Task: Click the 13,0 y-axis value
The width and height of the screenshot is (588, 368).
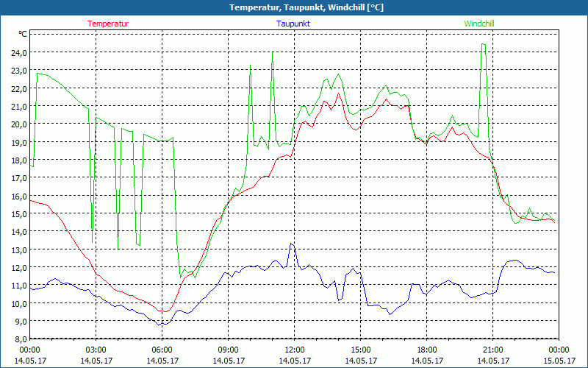Action: [x=18, y=250]
